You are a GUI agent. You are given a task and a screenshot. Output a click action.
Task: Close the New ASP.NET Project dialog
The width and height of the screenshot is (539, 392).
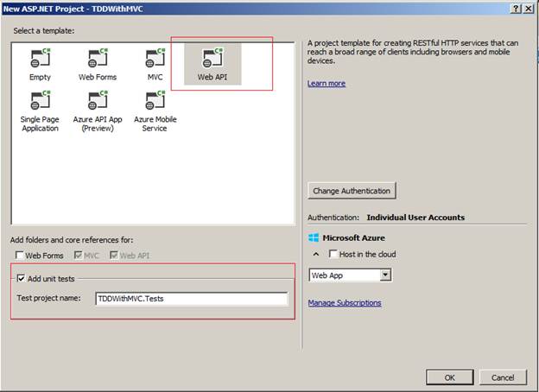tap(529, 9)
